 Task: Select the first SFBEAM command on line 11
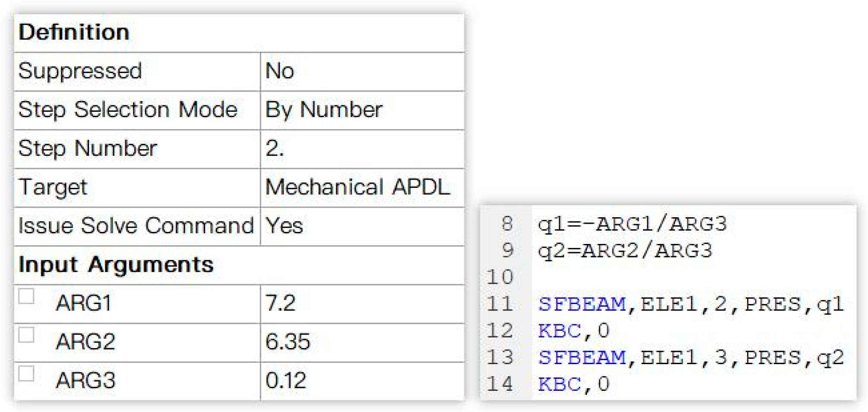click(x=582, y=304)
